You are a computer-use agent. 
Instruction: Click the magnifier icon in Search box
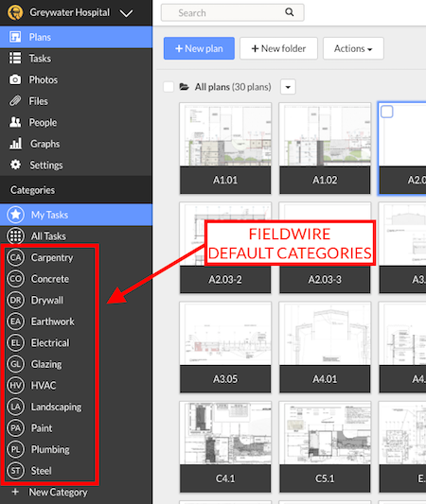(290, 12)
